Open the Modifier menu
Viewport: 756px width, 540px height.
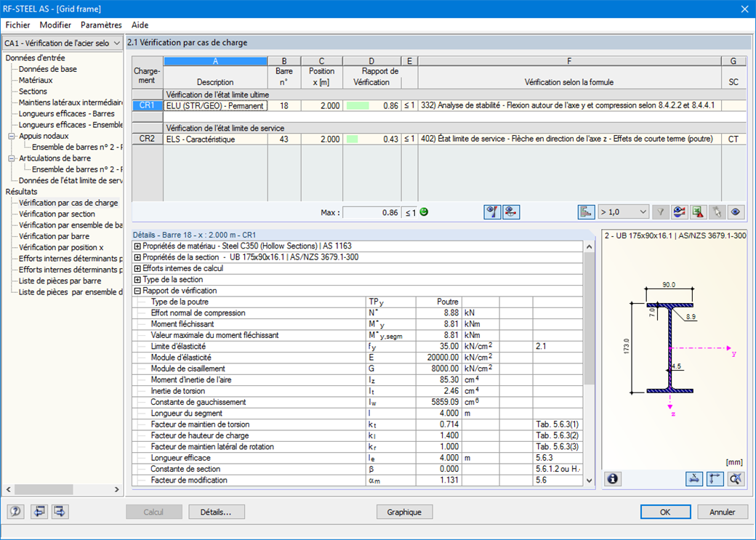(55, 25)
